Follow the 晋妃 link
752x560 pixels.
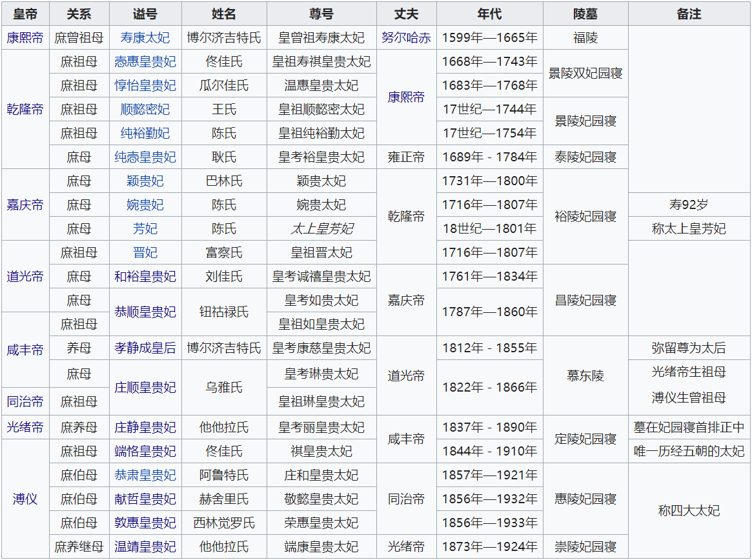click(145, 253)
